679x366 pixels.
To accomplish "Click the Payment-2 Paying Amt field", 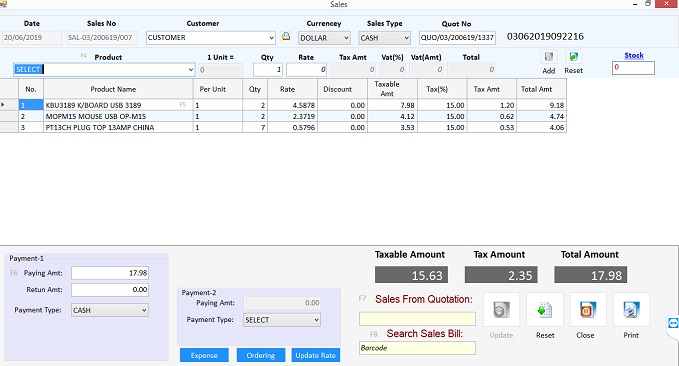I will coord(282,303).
